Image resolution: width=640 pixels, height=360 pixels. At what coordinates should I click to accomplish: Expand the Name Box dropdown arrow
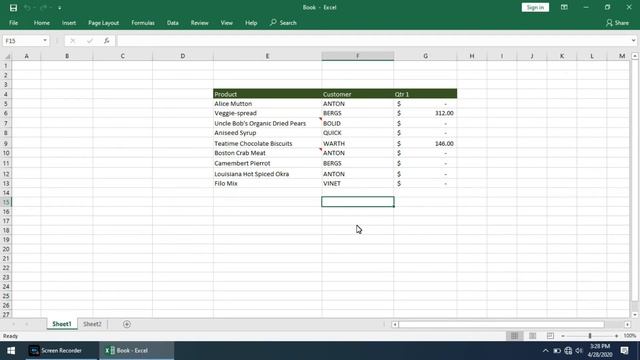[x=45, y=41]
